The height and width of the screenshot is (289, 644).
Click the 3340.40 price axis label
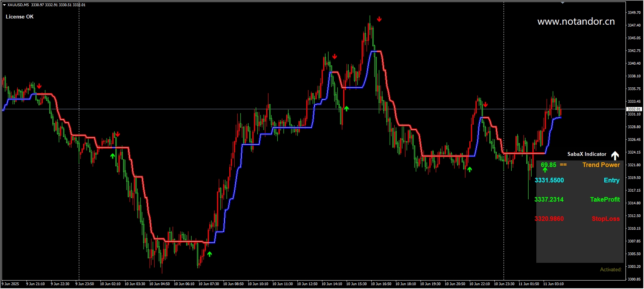pos(634,63)
